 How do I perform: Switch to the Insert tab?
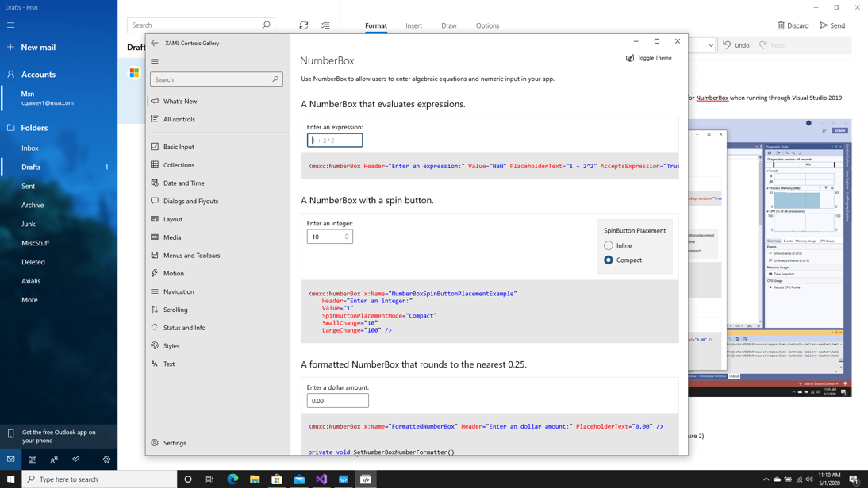(413, 25)
